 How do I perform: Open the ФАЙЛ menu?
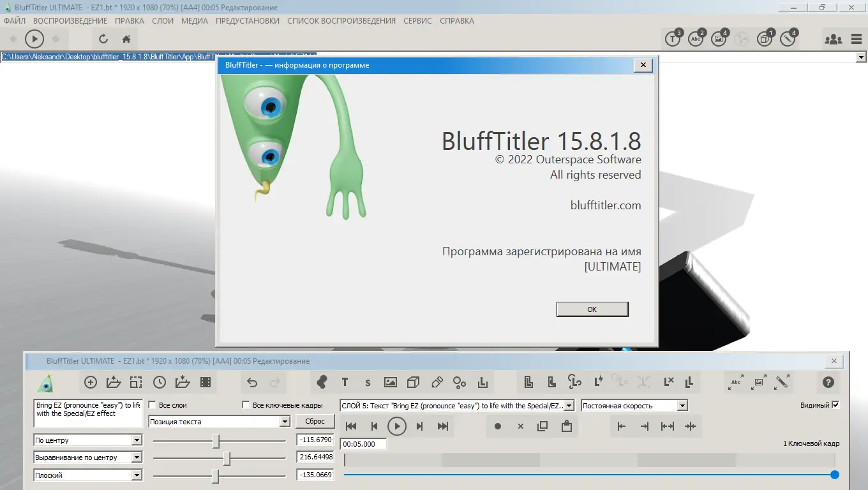coord(15,21)
